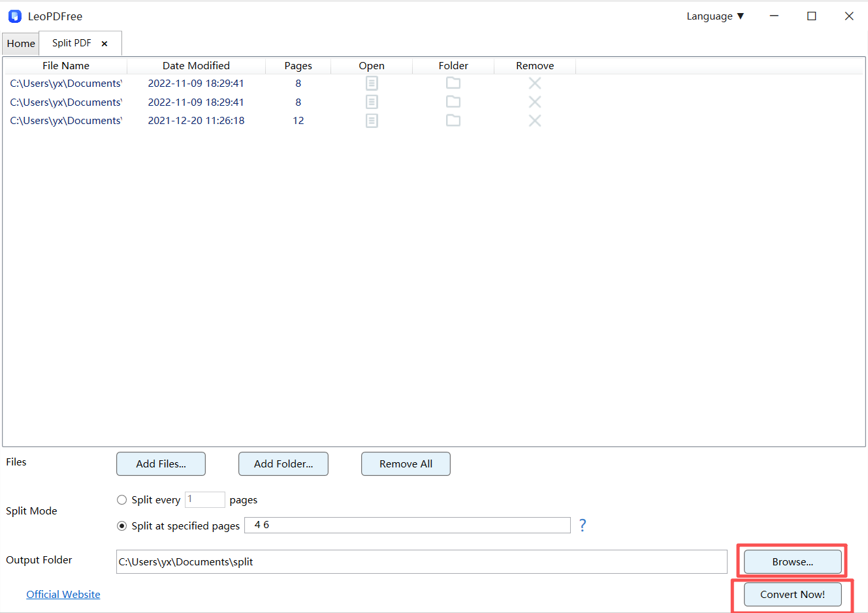
Task: Click the specified pages field containing 4 6
Action: (408, 526)
